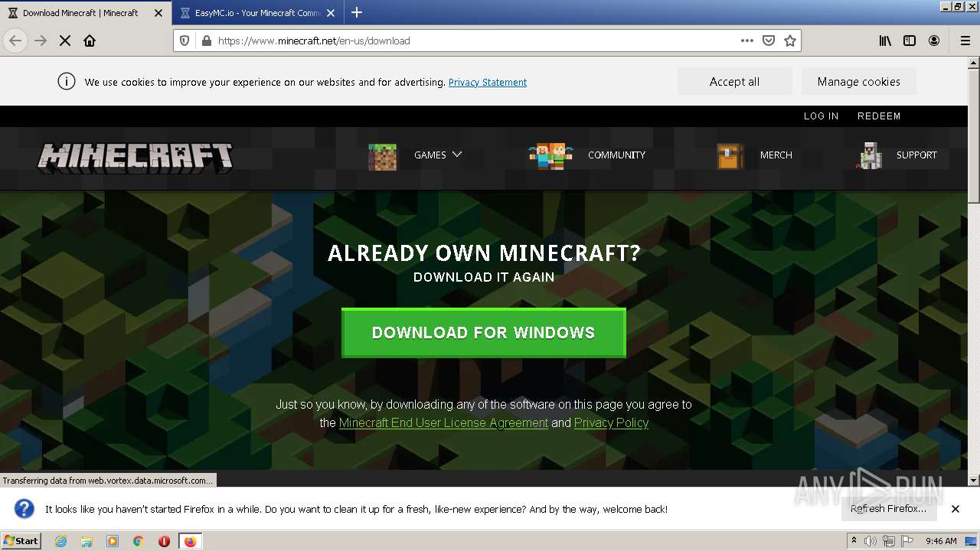Open the Firefox hamburger menu
Screen dimensions: 980x551
click(x=965, y=41)
